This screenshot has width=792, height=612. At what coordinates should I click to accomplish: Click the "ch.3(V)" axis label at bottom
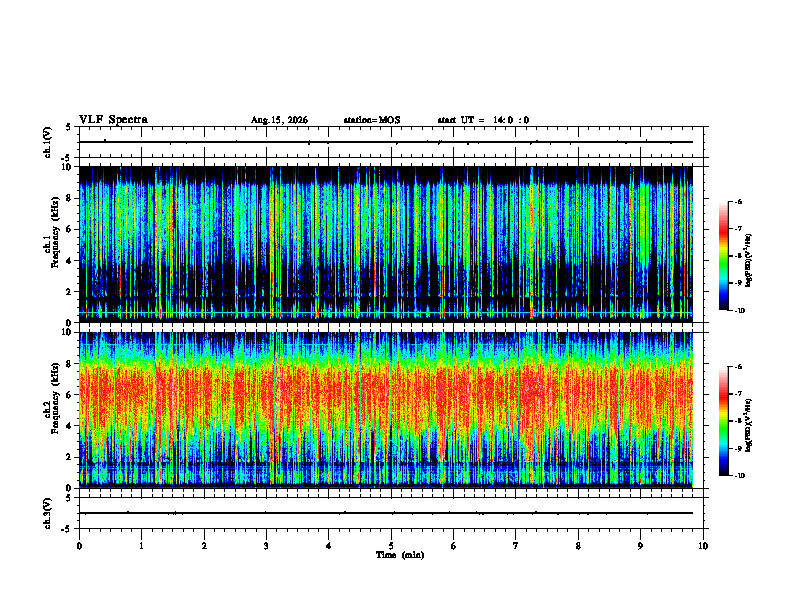(x=48, y=513)
